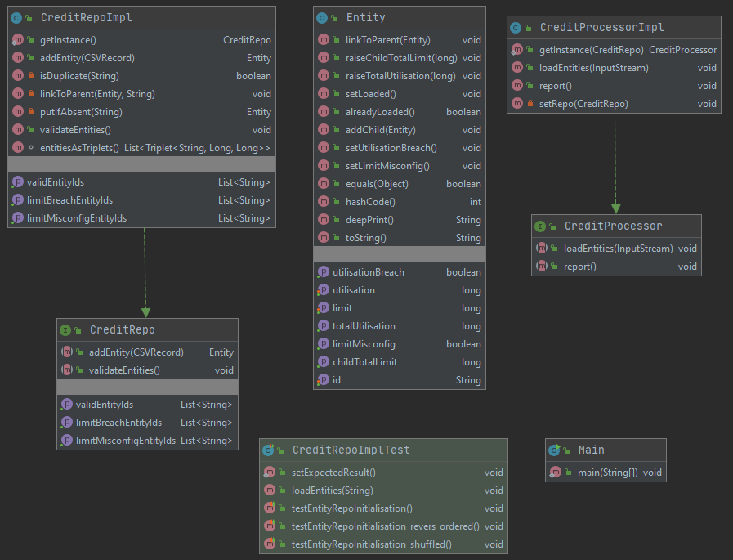Select the CreditRepoImplTest class title
Screen dimensions: 733x560
[351, 450]
